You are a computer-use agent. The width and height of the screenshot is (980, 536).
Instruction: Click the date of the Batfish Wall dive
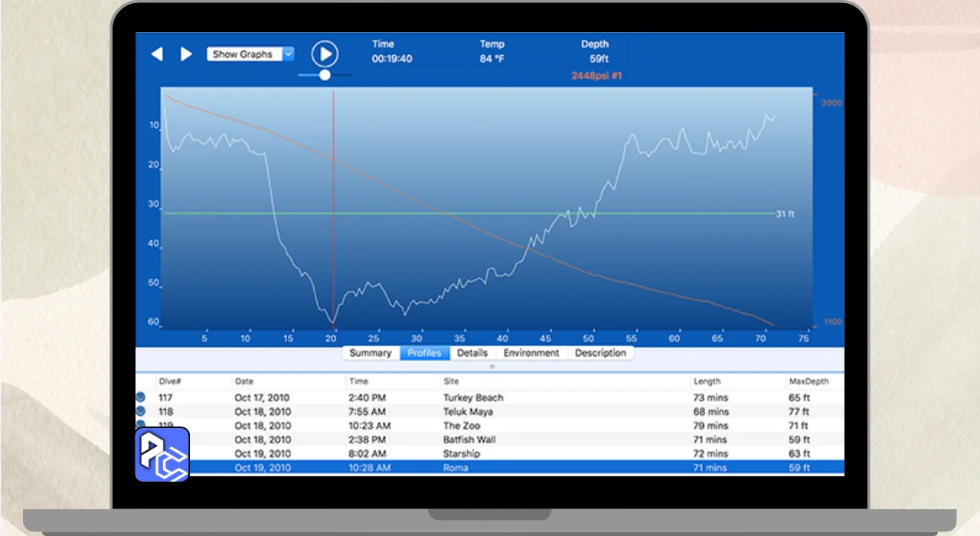263,440
